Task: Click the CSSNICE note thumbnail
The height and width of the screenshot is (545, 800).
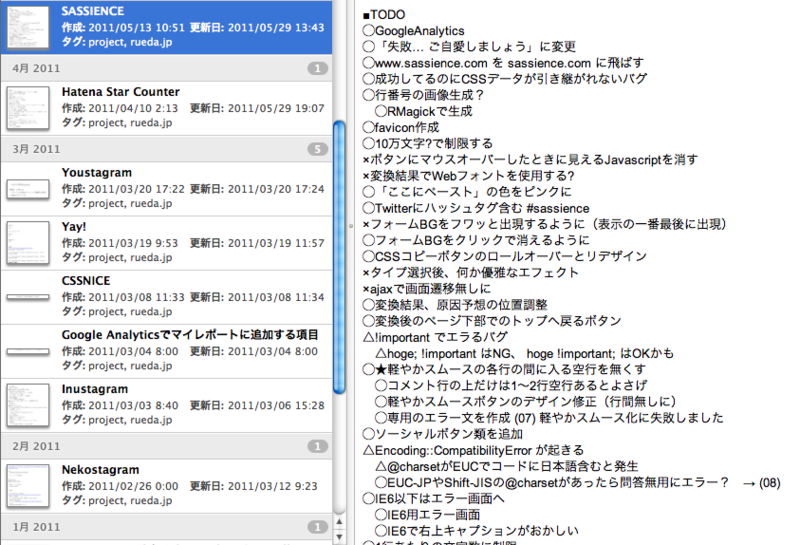Action: pyautogui.click(x=28, y=297)
